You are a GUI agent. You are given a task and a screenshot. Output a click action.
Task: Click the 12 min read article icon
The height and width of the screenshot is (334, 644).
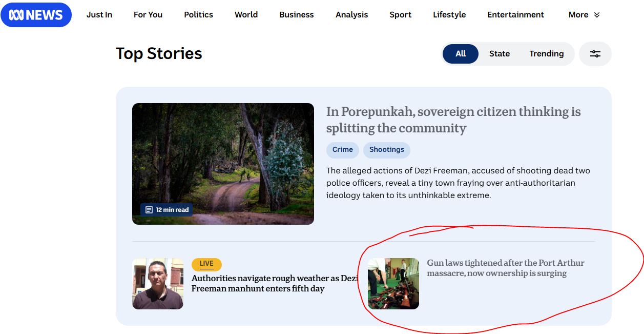click(149, 210)
